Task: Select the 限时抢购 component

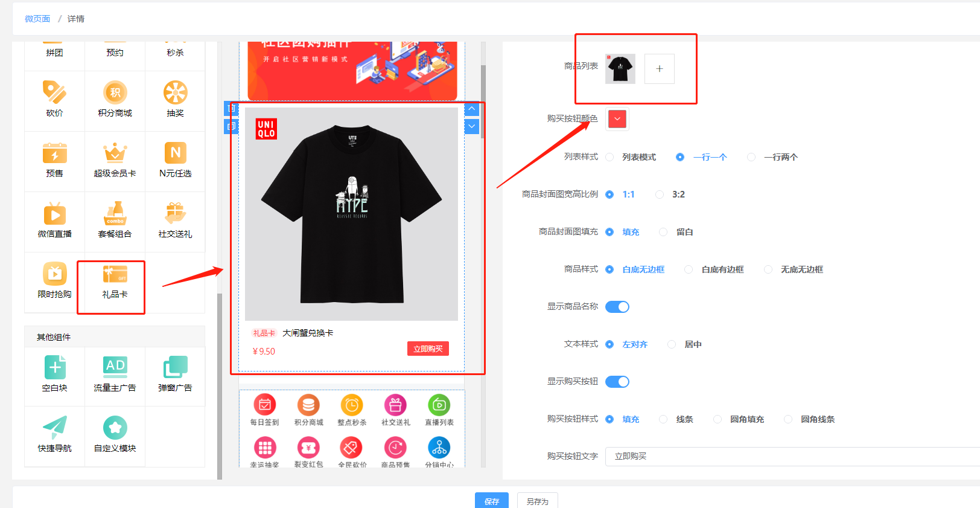Action: tap(54, 282)
